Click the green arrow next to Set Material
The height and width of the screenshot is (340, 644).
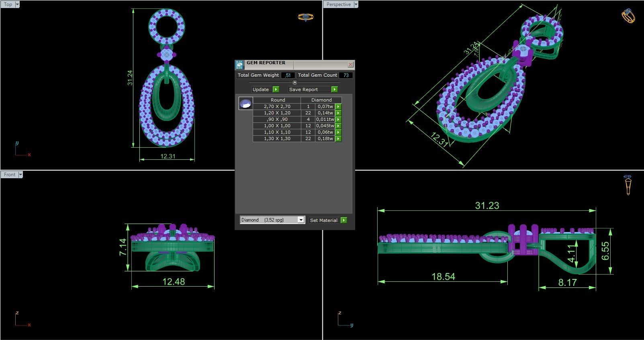(343, 220)
